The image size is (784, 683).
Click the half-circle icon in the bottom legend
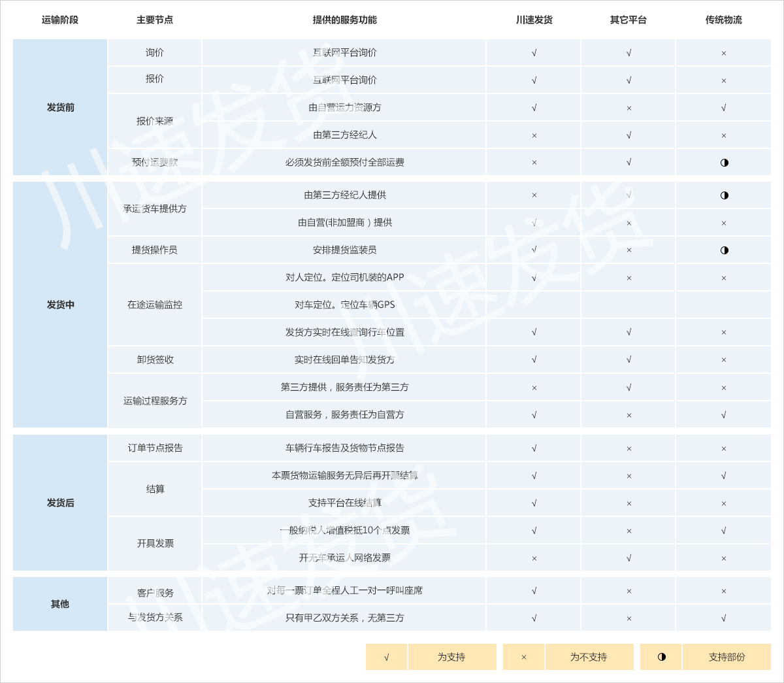pos(661,657)
